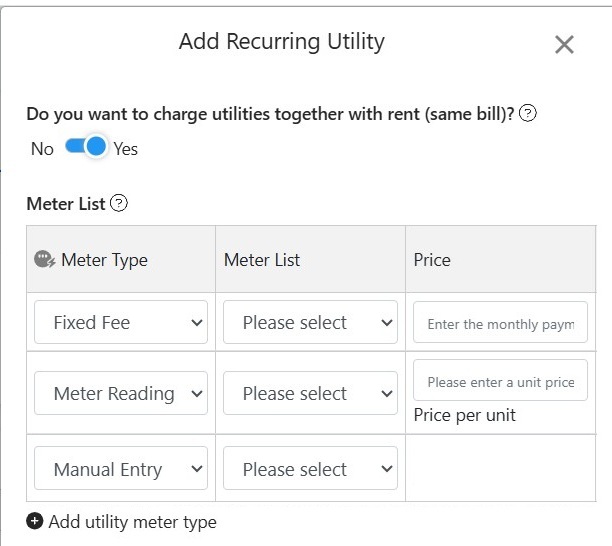
Task: Click the Yes label beside the toggle
Action: coord(125,149)
